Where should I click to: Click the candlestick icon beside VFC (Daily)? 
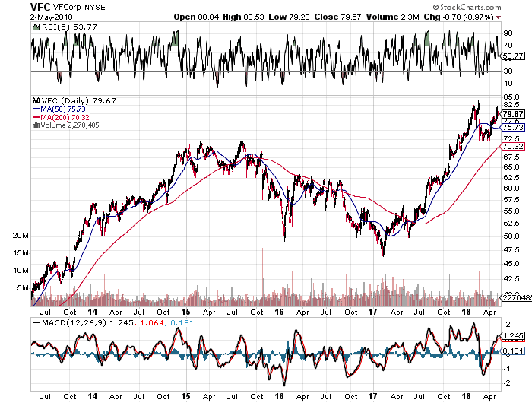[x=36, y=101]
